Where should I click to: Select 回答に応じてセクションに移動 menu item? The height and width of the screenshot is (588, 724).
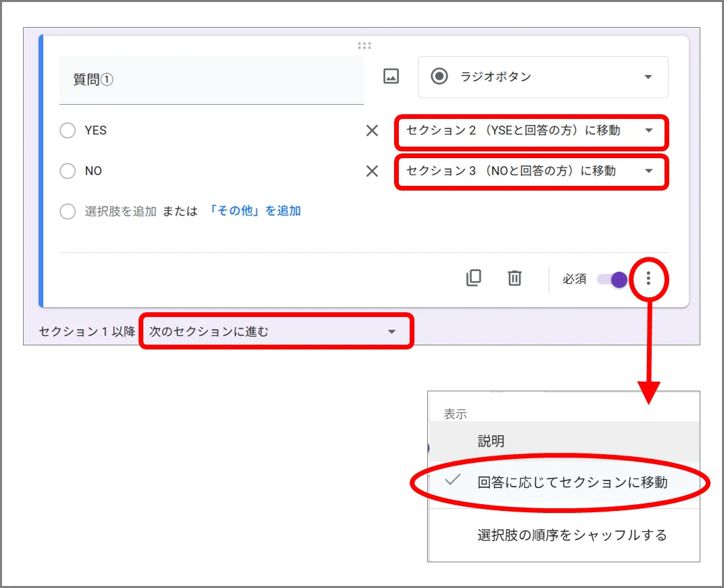tap(572, 482)
